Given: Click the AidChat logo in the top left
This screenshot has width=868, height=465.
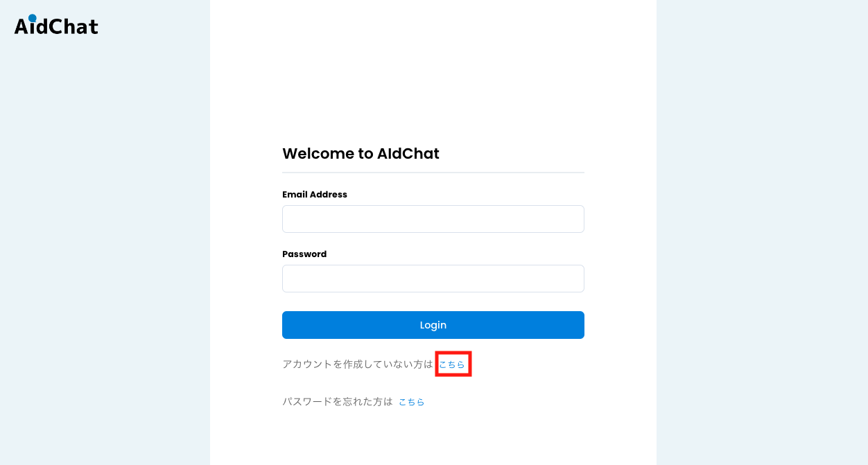Looking at the screenshot, I should [x=55, y=25].
